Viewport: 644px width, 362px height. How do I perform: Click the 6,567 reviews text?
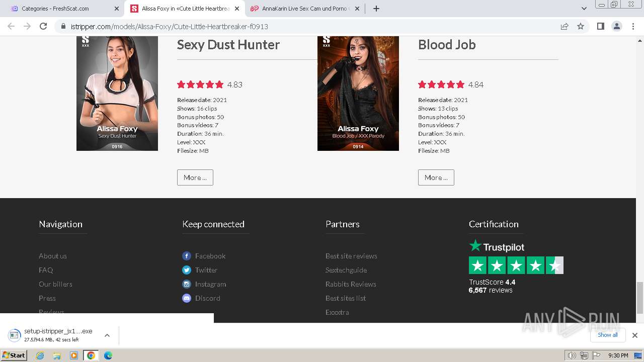point(491,290)
